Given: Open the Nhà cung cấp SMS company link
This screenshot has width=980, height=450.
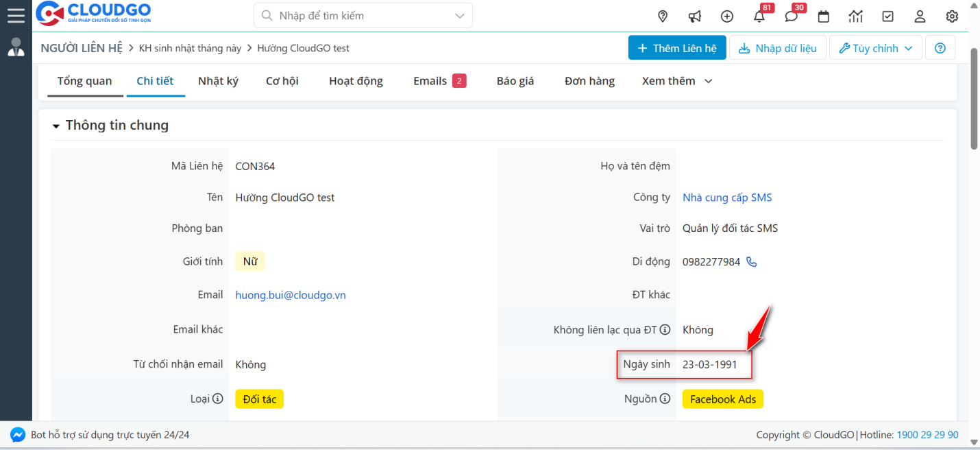Looking at the screenshot, I should pos(726,197).
